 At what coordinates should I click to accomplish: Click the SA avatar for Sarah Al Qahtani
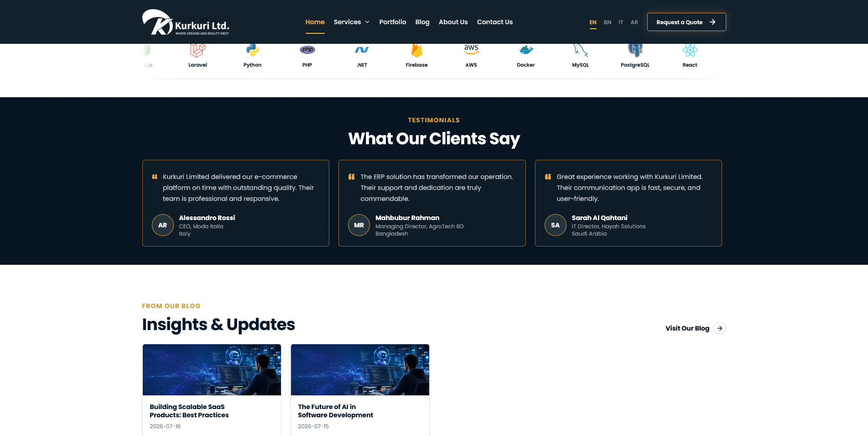pyautogui.click(x=556, y=225)
